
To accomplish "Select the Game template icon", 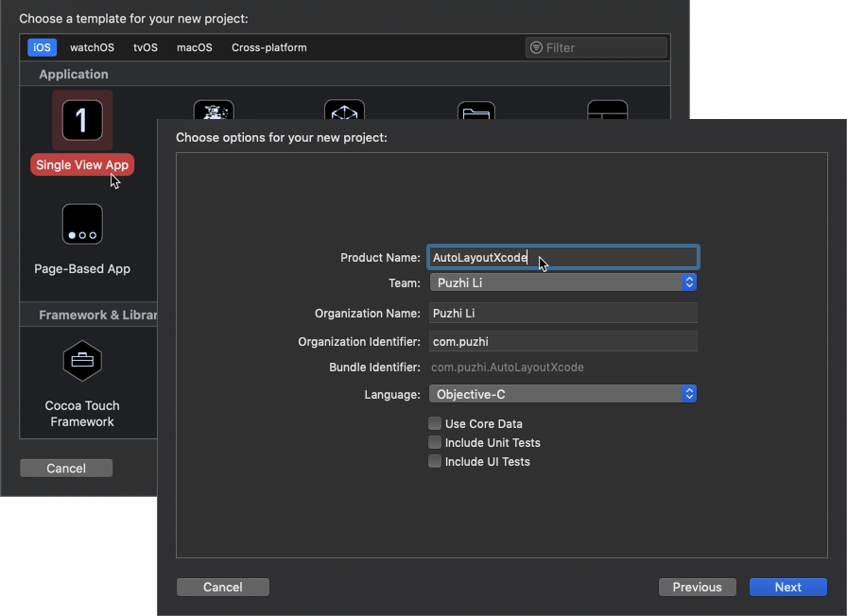I will tap(214, 113).
